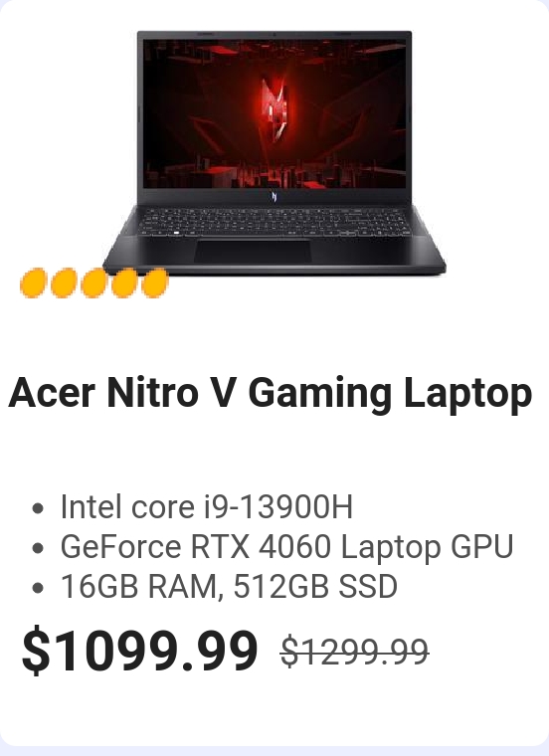Click the crossed-out $1299.99 original price
Viewport: 549px width, 756px height.
coord(354,652)
